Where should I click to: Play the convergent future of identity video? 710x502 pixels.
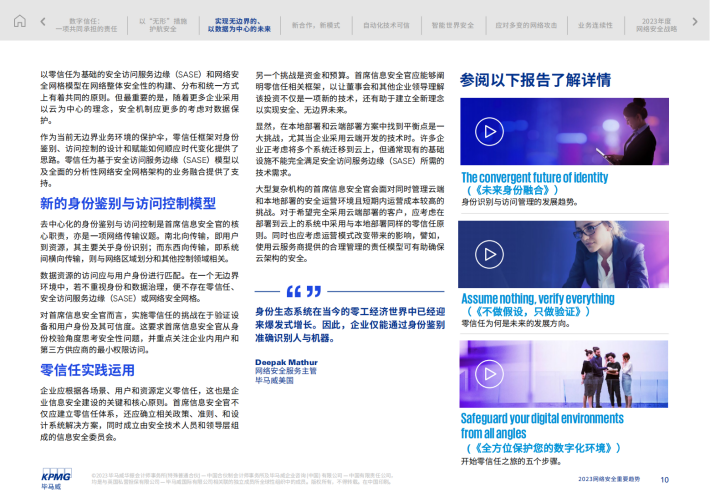point(487,132)
